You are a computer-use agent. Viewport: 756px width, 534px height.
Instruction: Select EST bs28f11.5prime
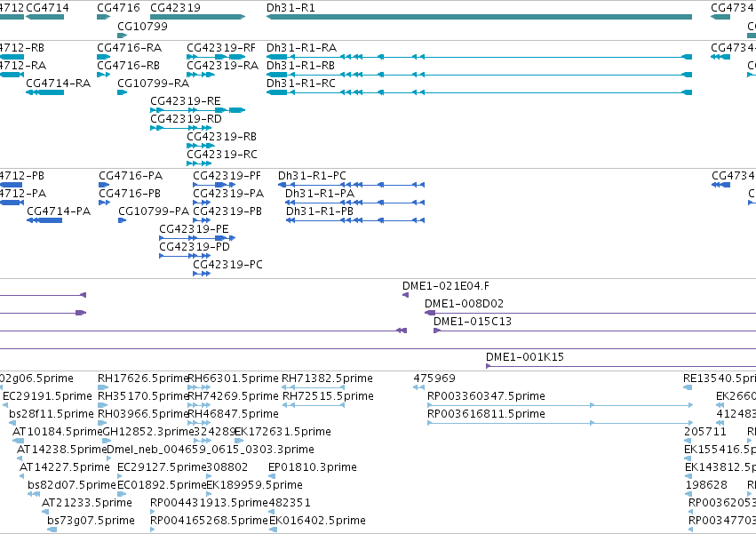(x=52, y=414)
